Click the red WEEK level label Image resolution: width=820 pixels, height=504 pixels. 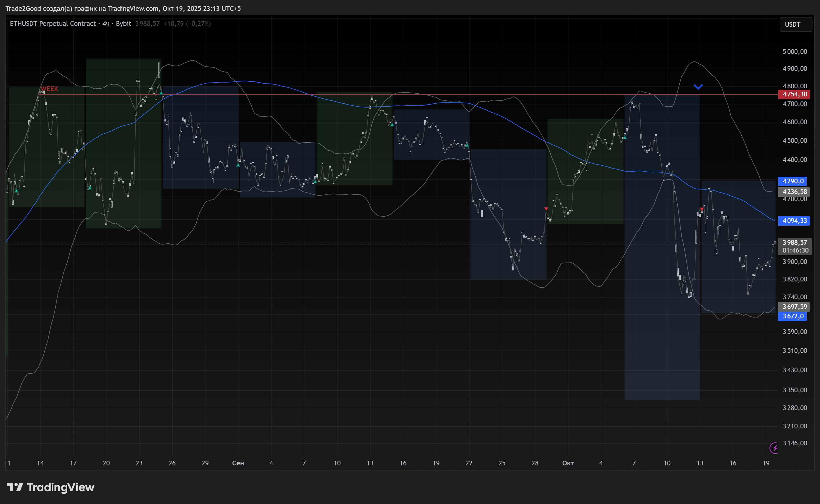49,89
